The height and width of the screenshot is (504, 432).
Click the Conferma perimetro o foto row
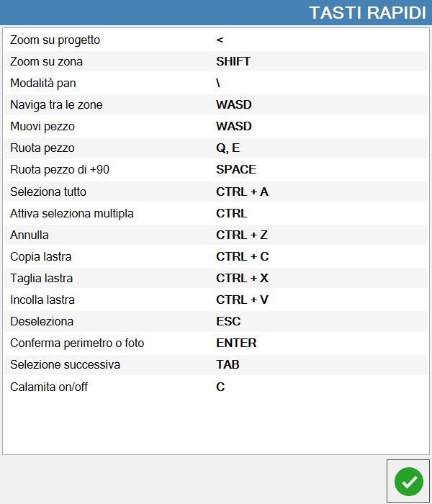(x=216, y=343)
